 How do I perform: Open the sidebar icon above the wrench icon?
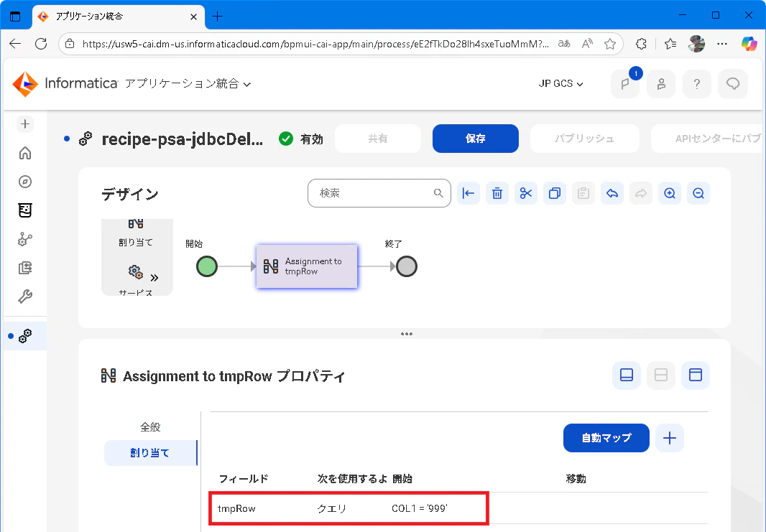(25, 268)
